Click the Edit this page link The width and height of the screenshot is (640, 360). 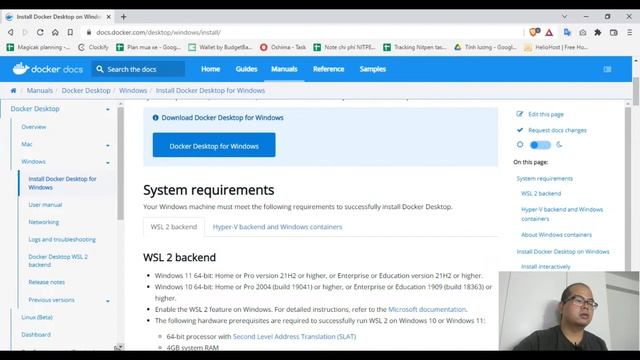(x=546, y=114)
